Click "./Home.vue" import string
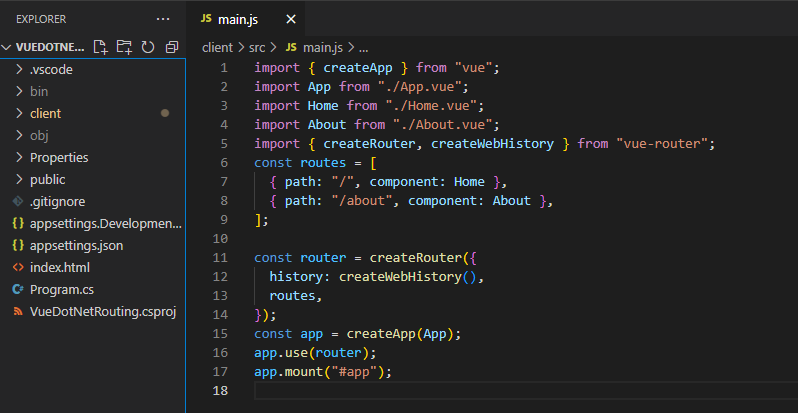Viewport: 798px width, 413px height. click(x=431, y=106)
